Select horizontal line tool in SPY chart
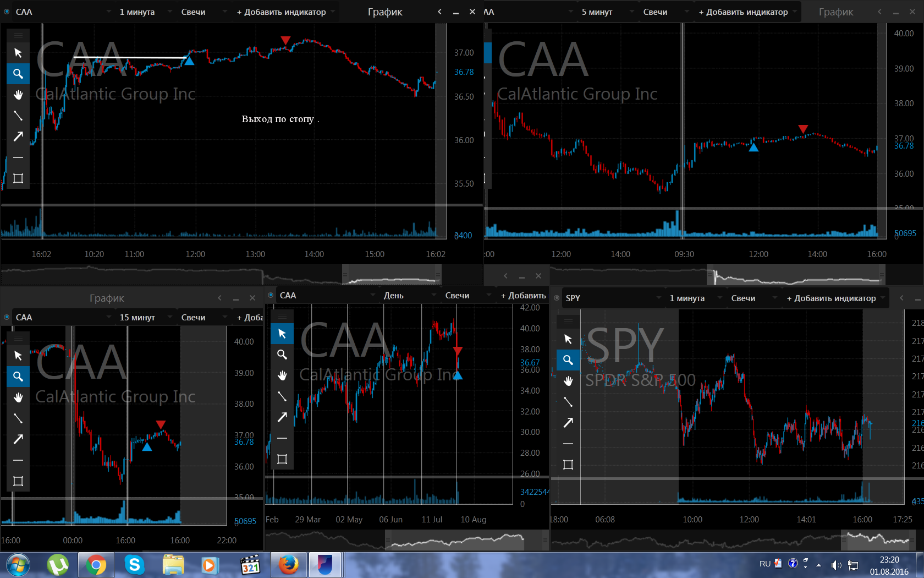924x578 pixels. [x=568, y=444]
